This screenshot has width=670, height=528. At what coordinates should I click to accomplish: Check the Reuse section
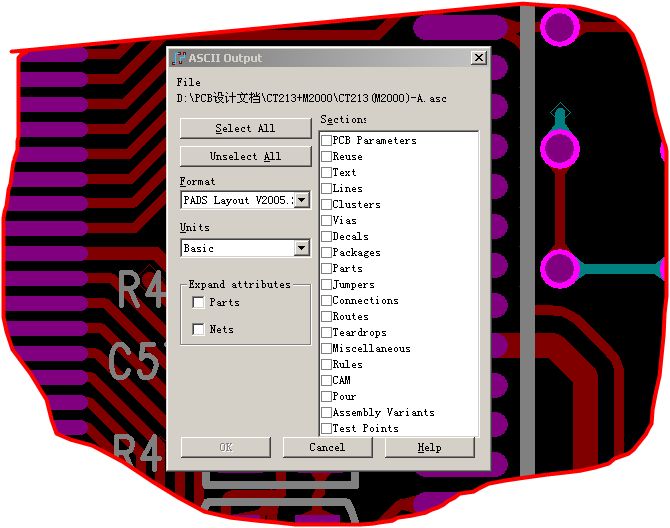(326, 156)
